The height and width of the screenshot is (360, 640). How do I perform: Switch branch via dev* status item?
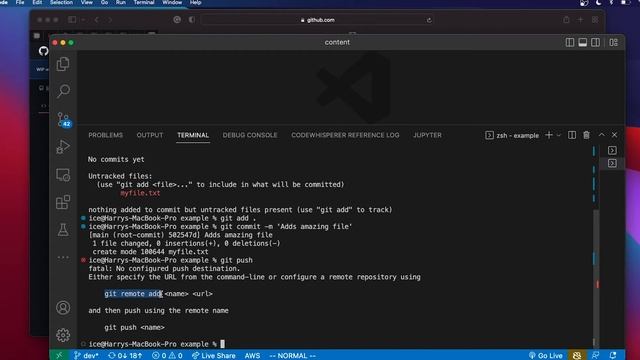coord(86,356)
